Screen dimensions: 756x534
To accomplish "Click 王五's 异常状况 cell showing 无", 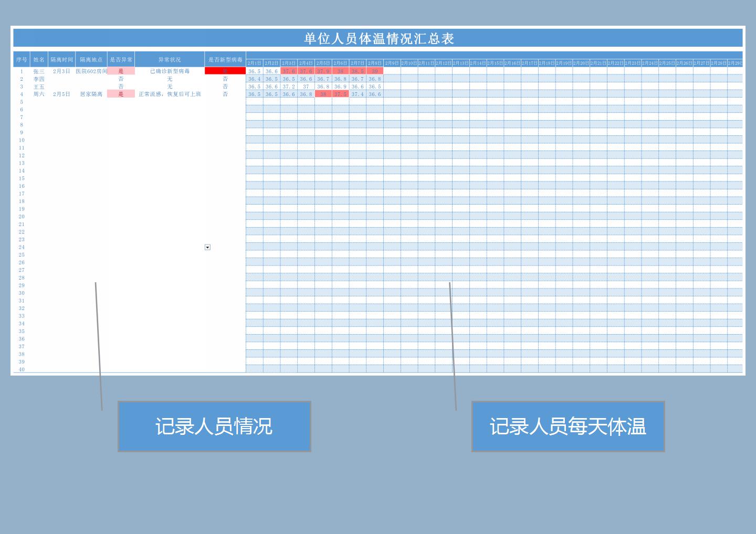I will (170, 87).
